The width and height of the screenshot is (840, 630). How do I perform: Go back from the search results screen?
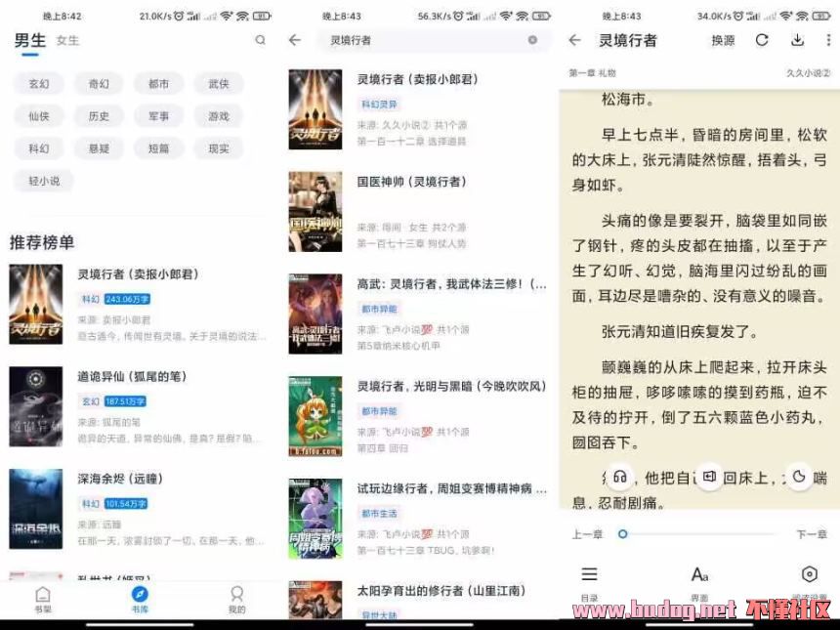point(295,40)
